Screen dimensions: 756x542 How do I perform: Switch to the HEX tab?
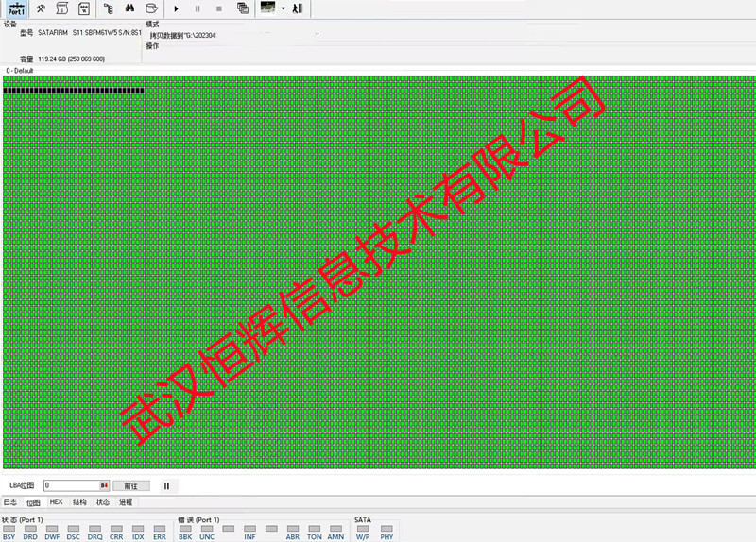coord(57,502)
